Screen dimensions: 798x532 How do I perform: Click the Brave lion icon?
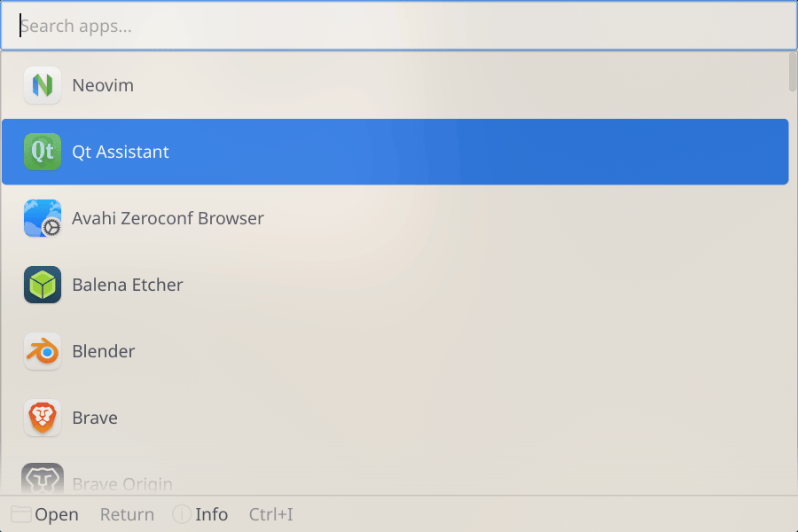(43, 418)
